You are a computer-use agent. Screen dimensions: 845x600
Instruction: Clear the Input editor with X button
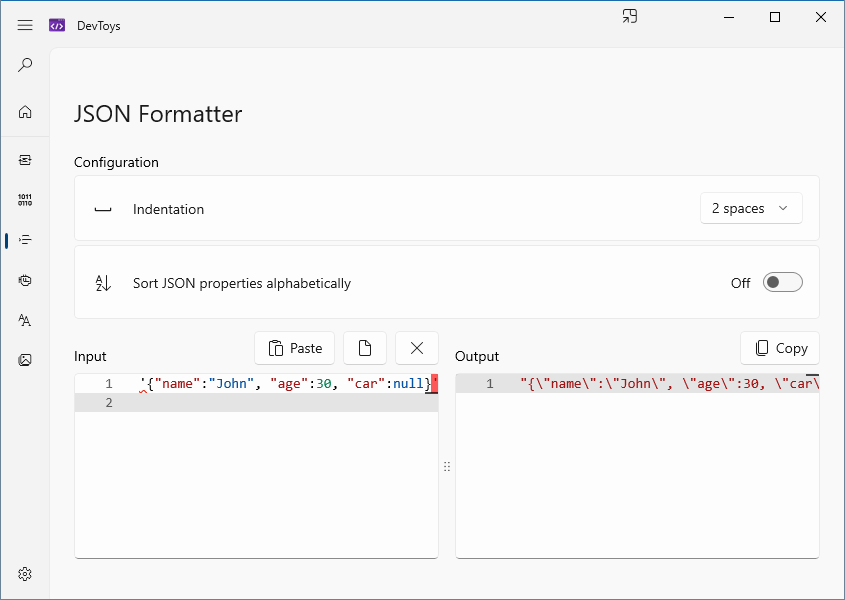(x=417, y=348)
